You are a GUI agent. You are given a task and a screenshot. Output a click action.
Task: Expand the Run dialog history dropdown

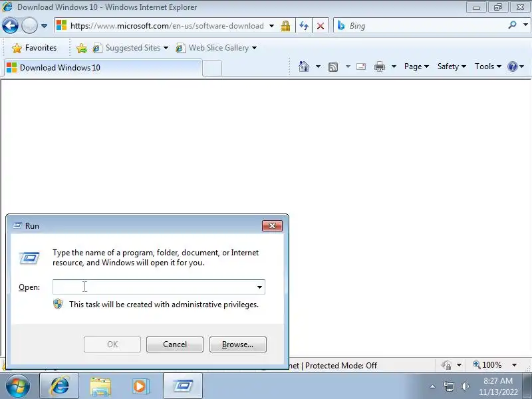click(259, 287)
